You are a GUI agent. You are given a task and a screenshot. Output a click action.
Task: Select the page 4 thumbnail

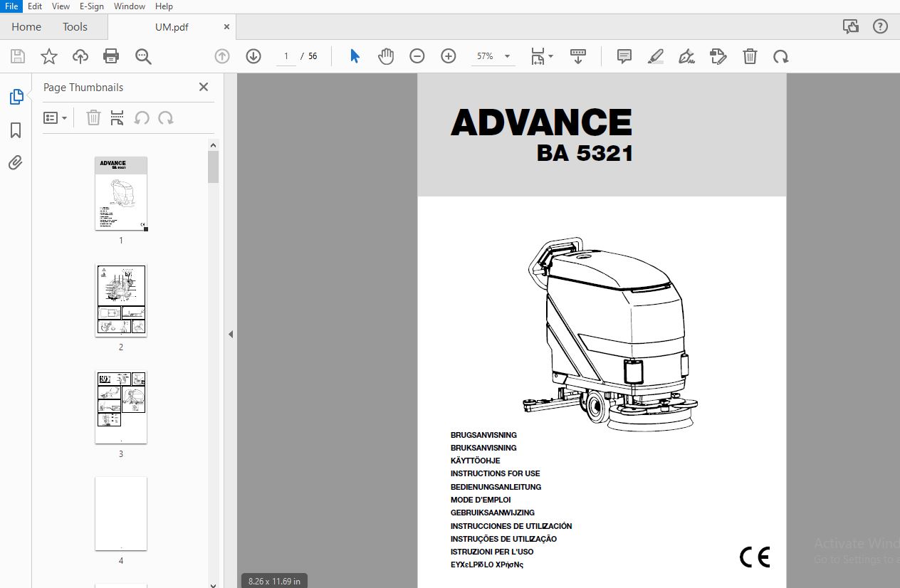121,514
